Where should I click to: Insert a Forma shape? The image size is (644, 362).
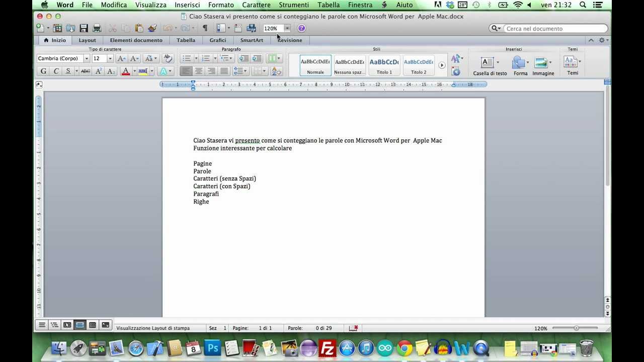[x=520, y=66]
